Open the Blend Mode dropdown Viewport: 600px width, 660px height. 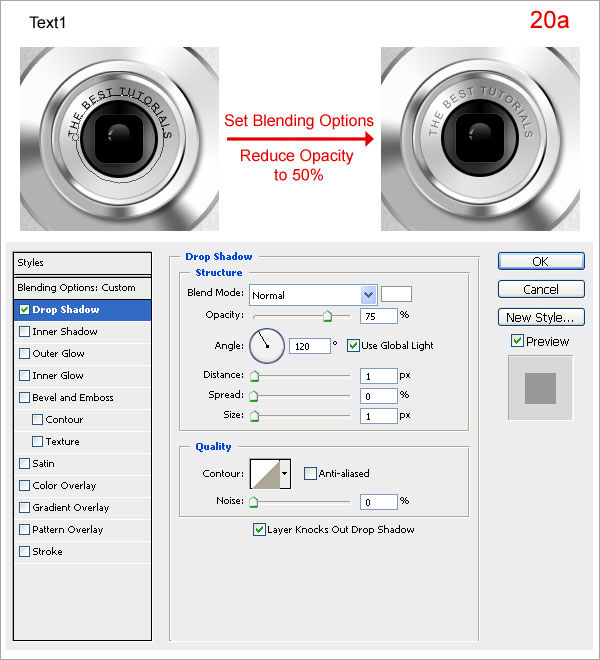click(x=368, y=295)
